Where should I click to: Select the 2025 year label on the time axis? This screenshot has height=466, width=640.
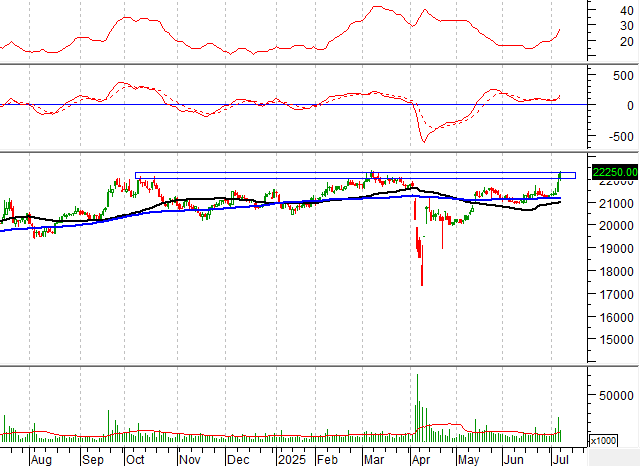coord(292,459)
